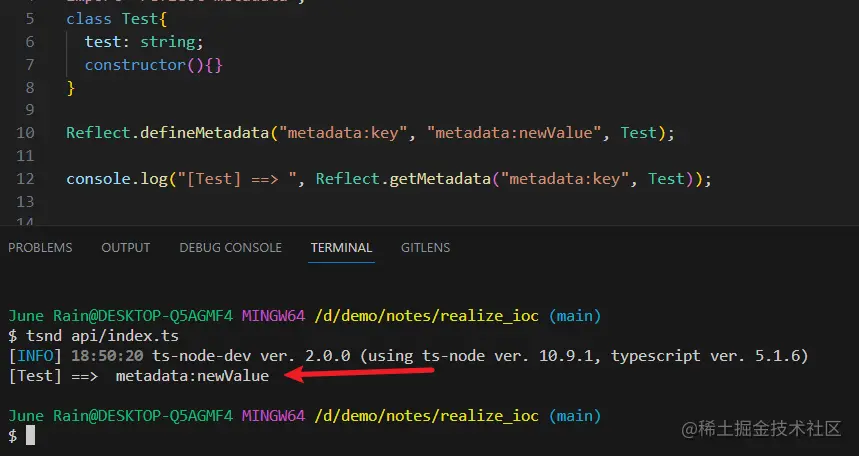Click 'getMetadata' method name on line 12

pyautogui.click(x=440, y=179)
